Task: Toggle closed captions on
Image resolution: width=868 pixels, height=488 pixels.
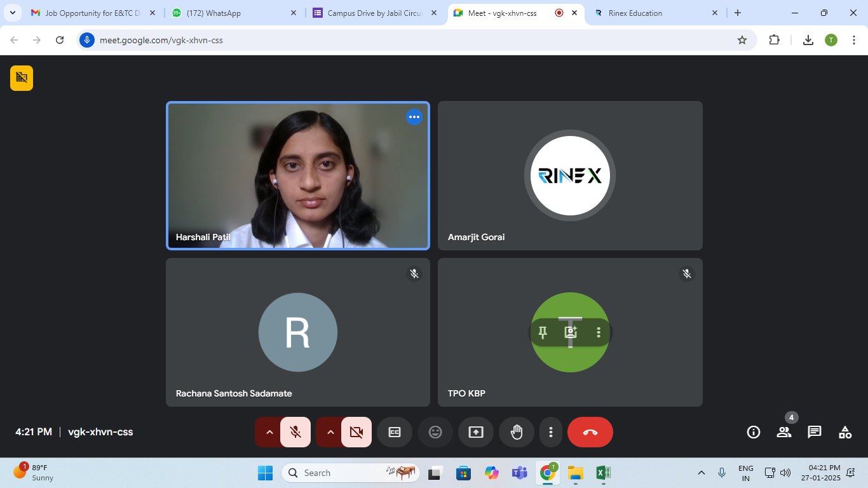Action: tap(395, 432)
